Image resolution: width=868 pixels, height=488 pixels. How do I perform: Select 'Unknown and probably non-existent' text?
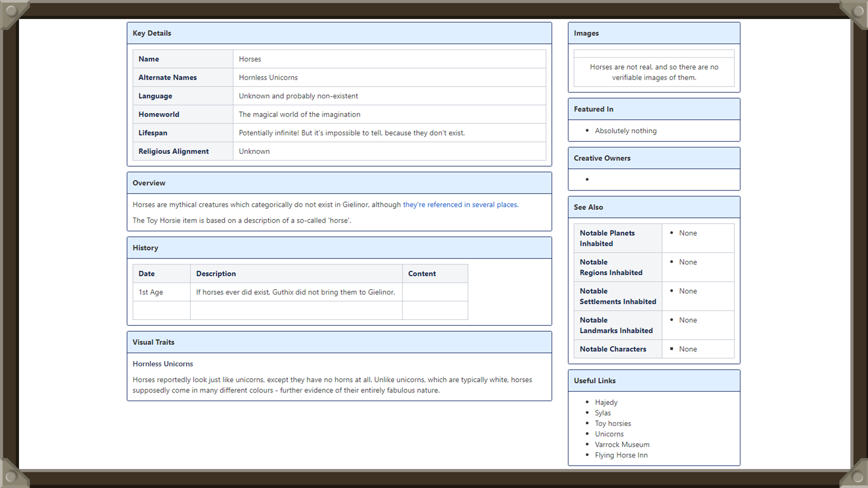[x=298, y=96]
